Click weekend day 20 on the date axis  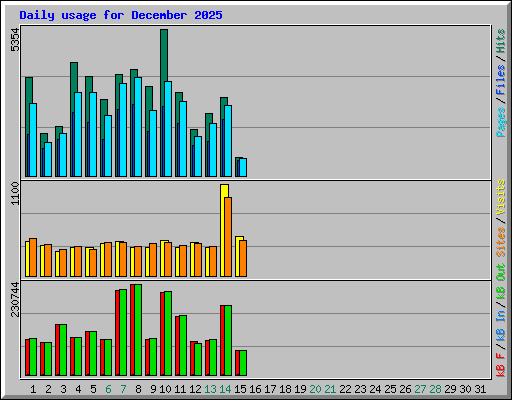click(315, 389)
